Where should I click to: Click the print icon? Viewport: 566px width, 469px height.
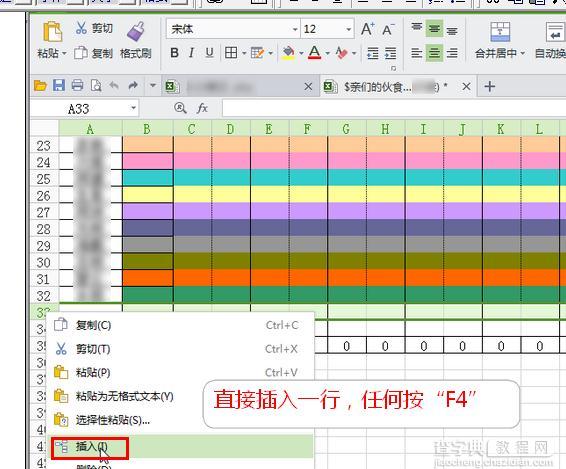[77, 86]
